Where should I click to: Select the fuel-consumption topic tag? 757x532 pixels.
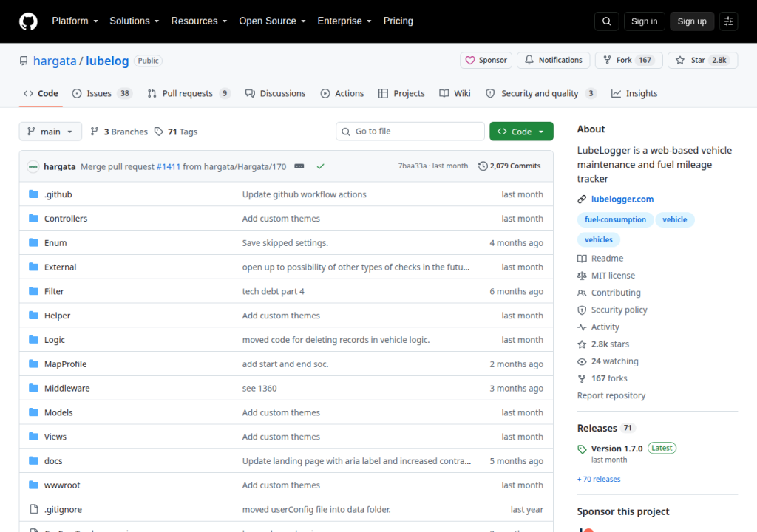tap(615, 219)
